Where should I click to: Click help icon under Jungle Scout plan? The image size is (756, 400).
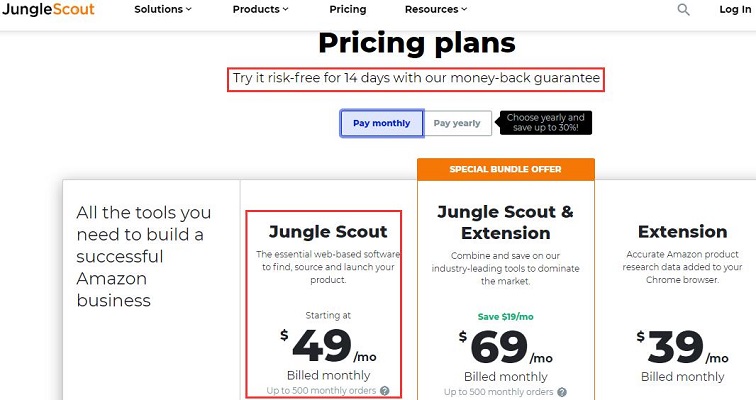coord(384,391)
